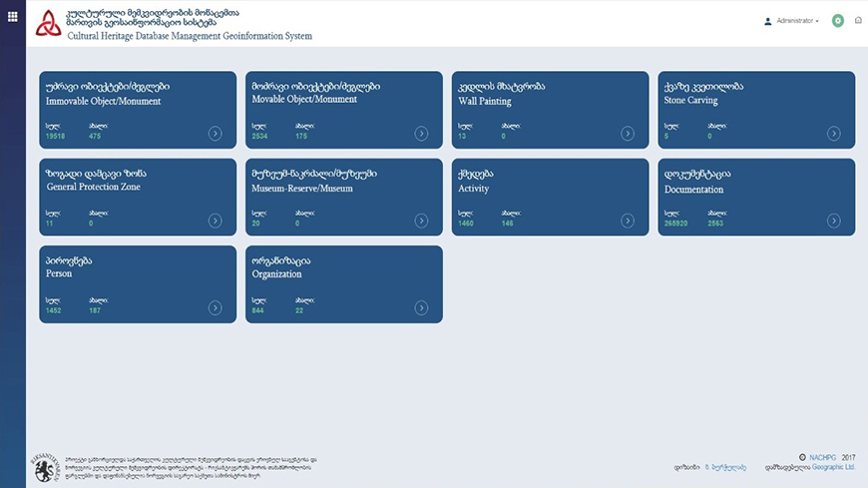Select the Wall Painting card title
This screenshot has height=488, width=868.
pyautogui.click(x=484, y=102)
